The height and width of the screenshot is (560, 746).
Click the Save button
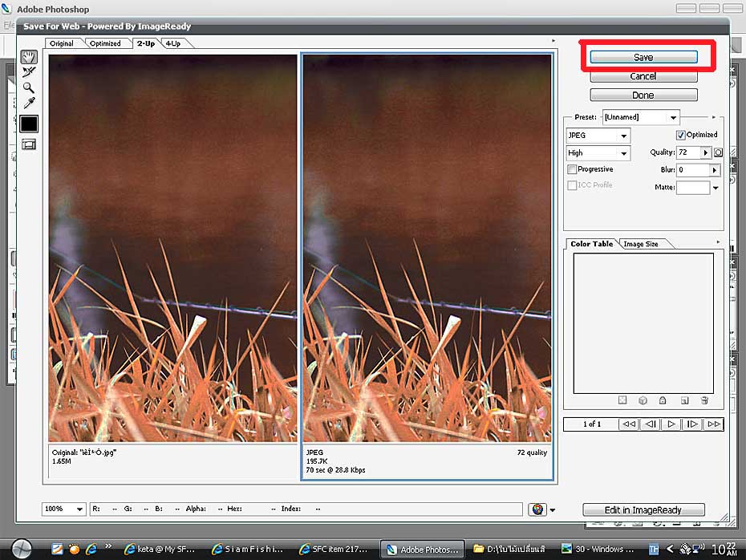pos(643,57)
